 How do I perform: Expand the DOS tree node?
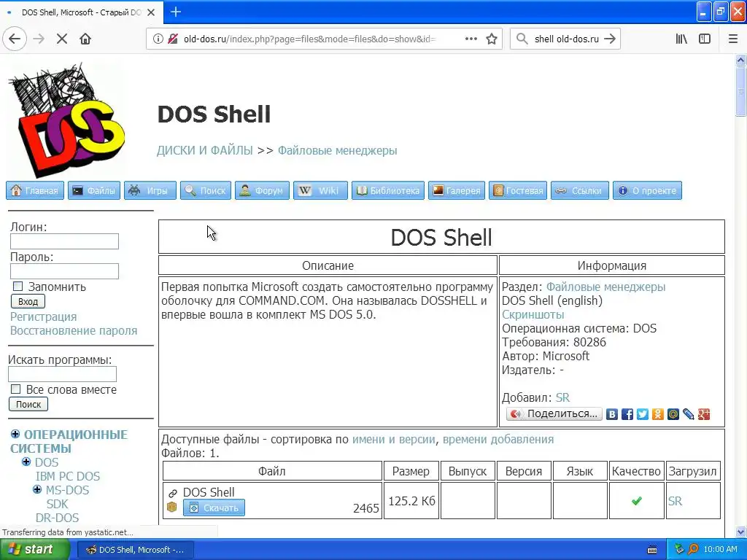[x=26, y=462]
